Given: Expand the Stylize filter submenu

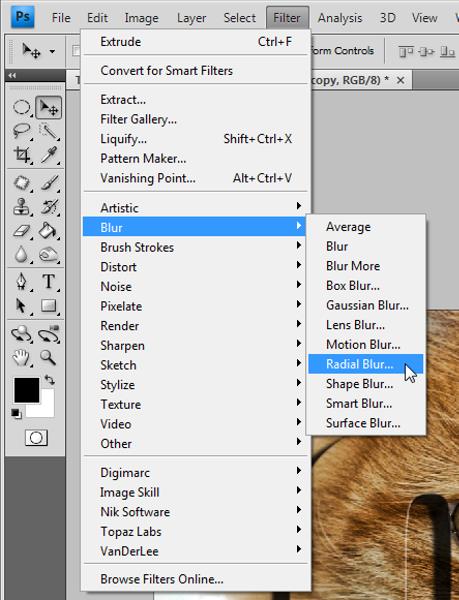Looking at the screenshot, I should (196, 385).
